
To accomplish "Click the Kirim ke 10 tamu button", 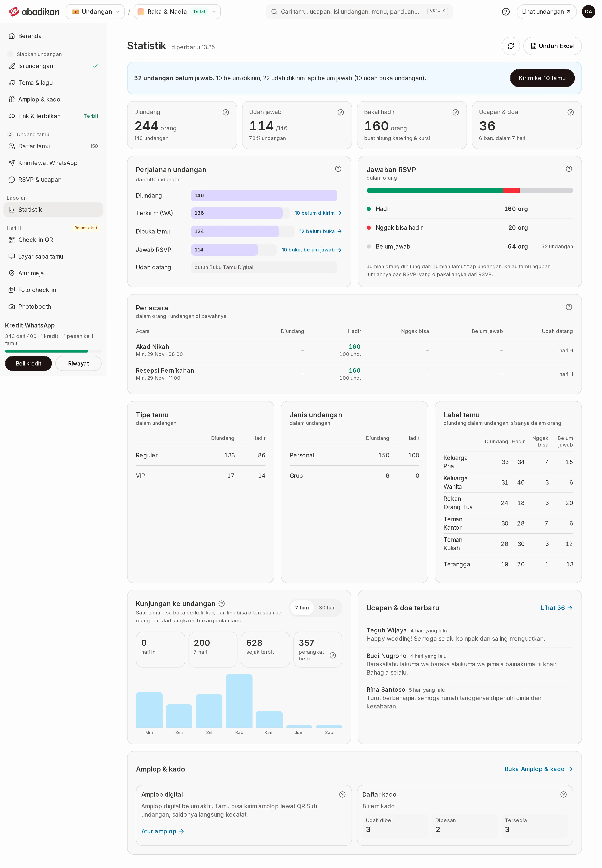I will [x=542, y=78].
